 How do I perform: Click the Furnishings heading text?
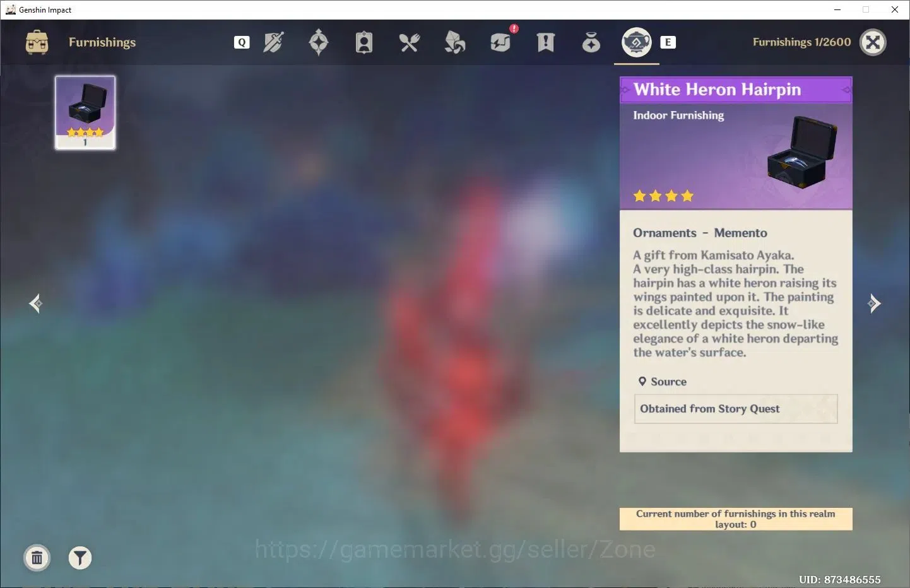[102, 42]
